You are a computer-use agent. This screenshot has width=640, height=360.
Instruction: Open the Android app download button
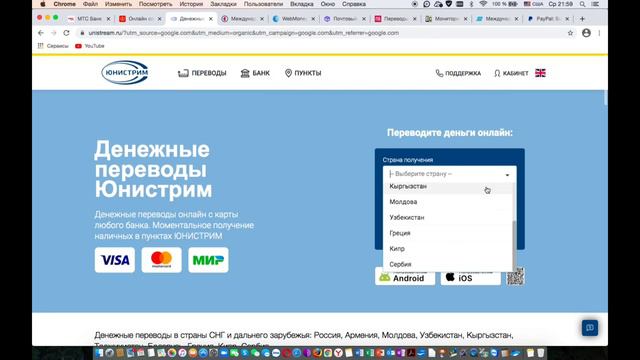405,278
